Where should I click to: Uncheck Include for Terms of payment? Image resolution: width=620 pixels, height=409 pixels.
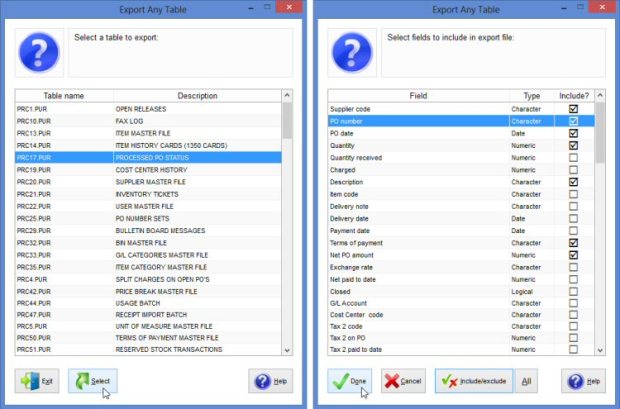click(573, 243)
